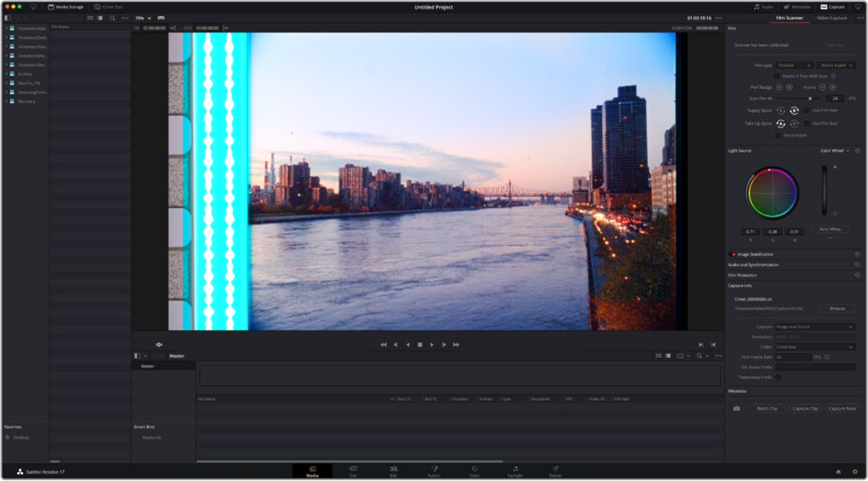
Task: Click the mark in point icon
Action: coord(173,28)
